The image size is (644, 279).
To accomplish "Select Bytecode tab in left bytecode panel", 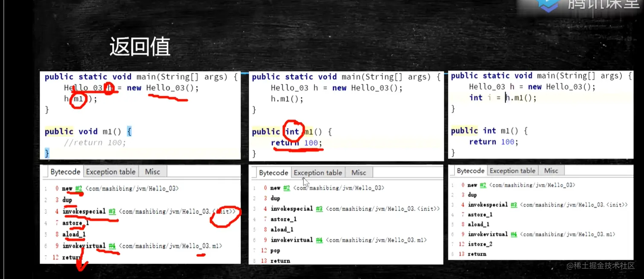I will [65, 172].
